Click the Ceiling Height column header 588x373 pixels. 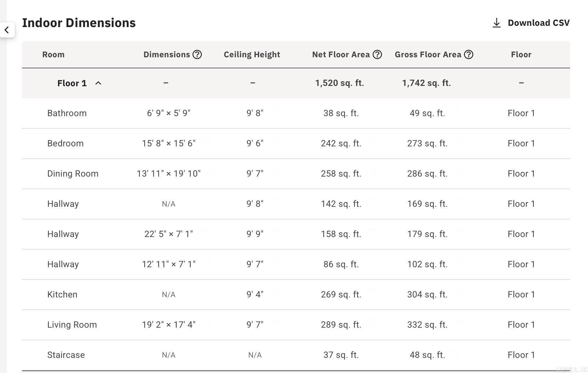coord(252,54)
